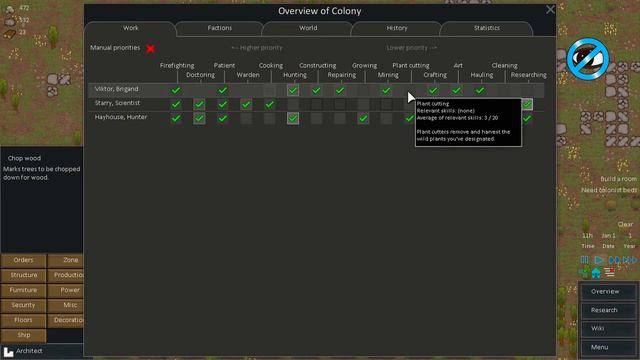Uncheck Viktor's Constructing checkbox
The image size is (640, 360).
(x=316, y=90)
